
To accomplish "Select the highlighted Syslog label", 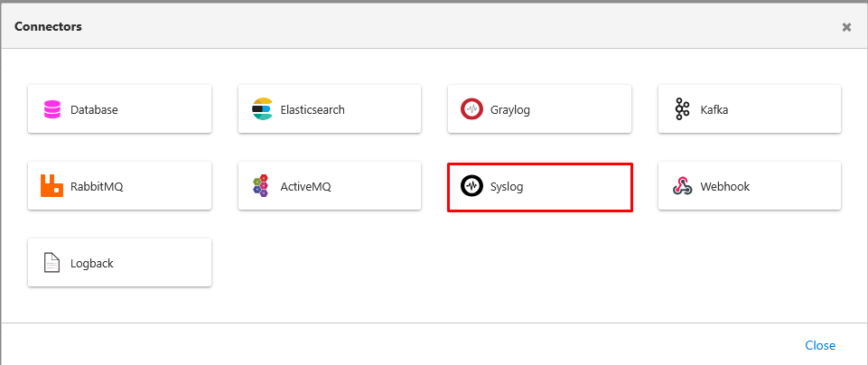I will pos(507,187).
